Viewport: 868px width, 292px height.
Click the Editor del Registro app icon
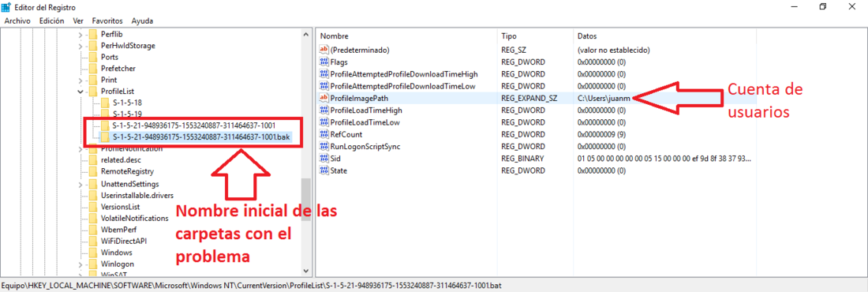[x=7, y=7]
